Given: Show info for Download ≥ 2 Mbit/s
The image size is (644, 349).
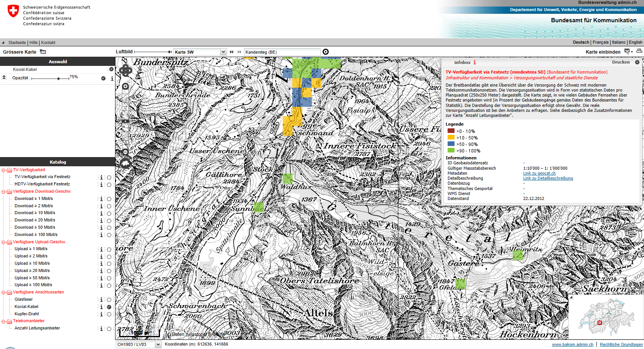Looking at the screenshot, I should click(x=101, y=206).
